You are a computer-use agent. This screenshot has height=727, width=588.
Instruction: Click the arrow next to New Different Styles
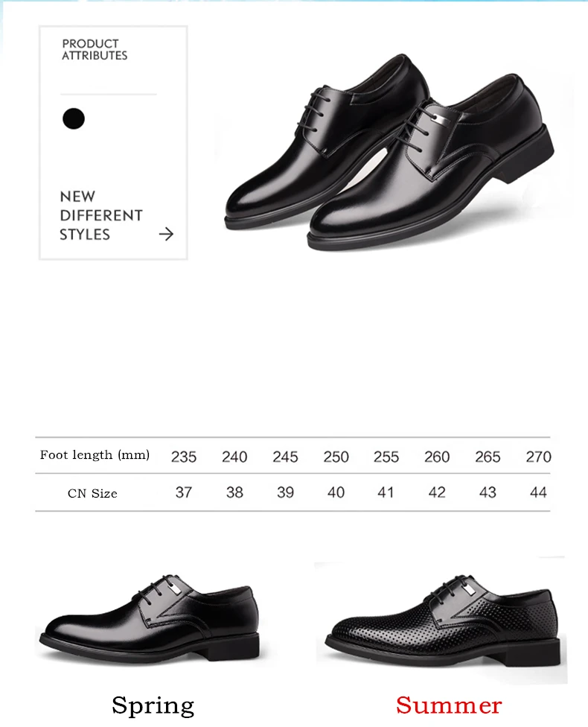point(166,235)
